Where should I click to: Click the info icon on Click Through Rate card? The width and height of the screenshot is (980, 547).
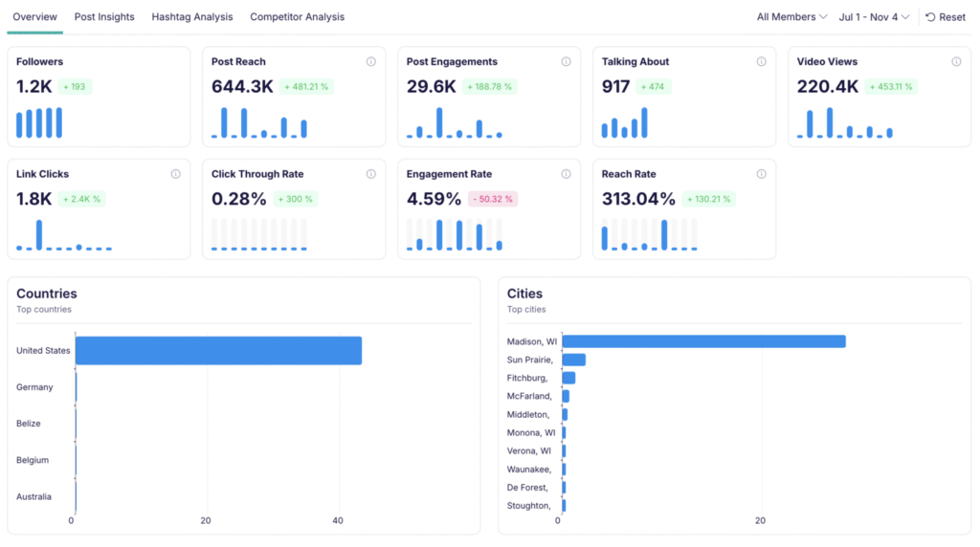click(370, 175)
